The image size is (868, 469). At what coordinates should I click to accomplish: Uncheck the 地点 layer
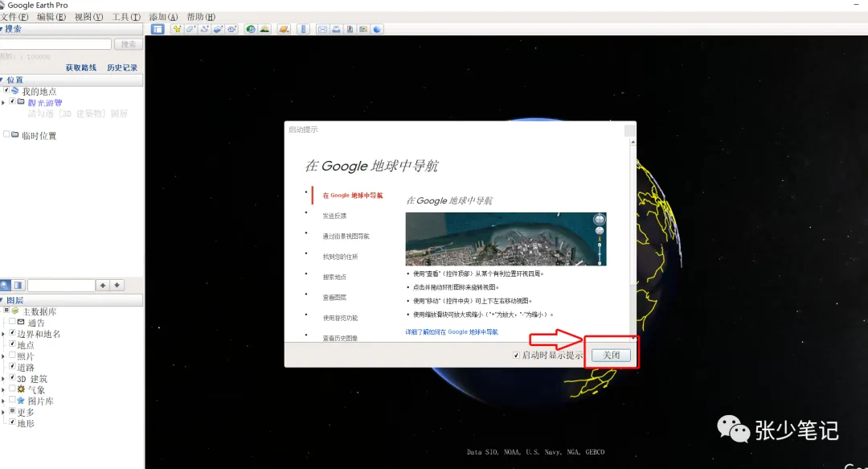[12, 344]
